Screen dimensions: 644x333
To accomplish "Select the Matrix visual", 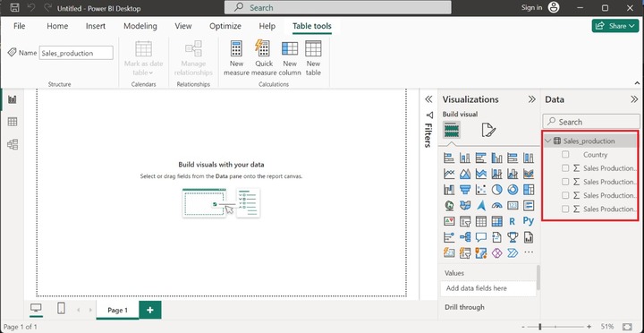I will (497, 222).
